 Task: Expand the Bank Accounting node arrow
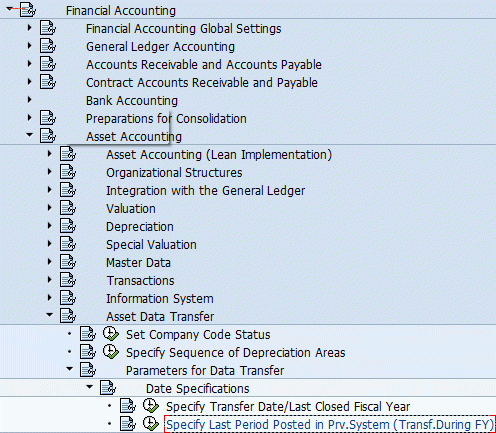click(30, 100)
